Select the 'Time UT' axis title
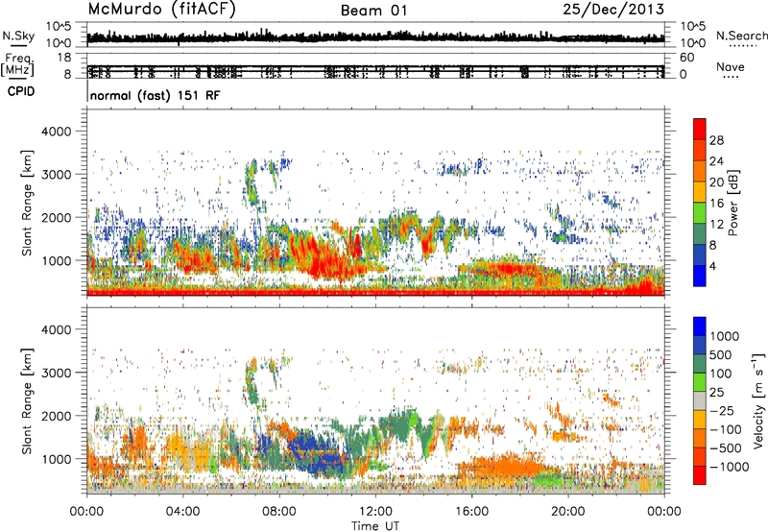Screen dimensions: 768x532 (x=375, y=526)
